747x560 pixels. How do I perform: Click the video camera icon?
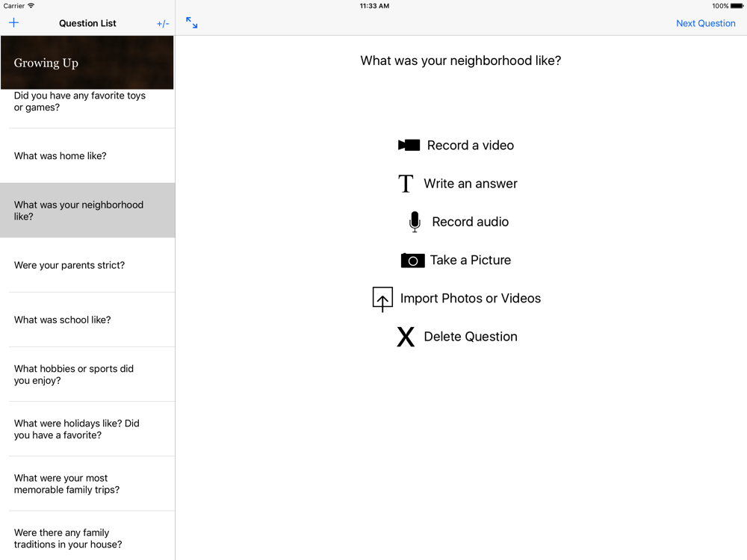pyautogui.click(x=409, y=146)
